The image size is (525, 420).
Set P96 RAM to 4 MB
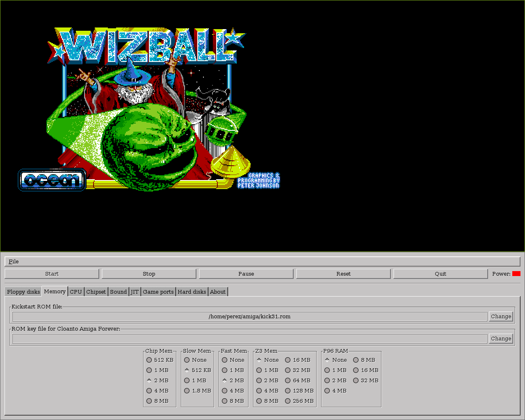point(336,391)
